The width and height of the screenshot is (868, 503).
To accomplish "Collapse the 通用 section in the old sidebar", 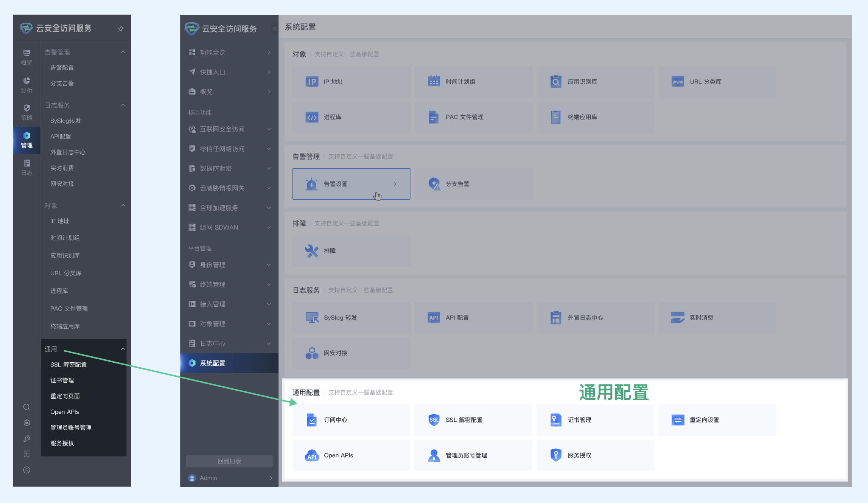I will coord(123,349).
